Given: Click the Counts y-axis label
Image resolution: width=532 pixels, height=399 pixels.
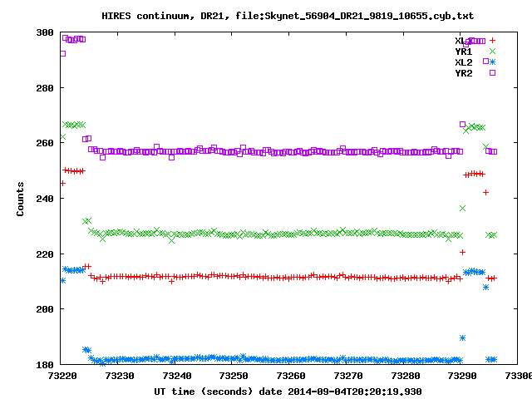Looking at the screenshot, I should pos(20,199).
